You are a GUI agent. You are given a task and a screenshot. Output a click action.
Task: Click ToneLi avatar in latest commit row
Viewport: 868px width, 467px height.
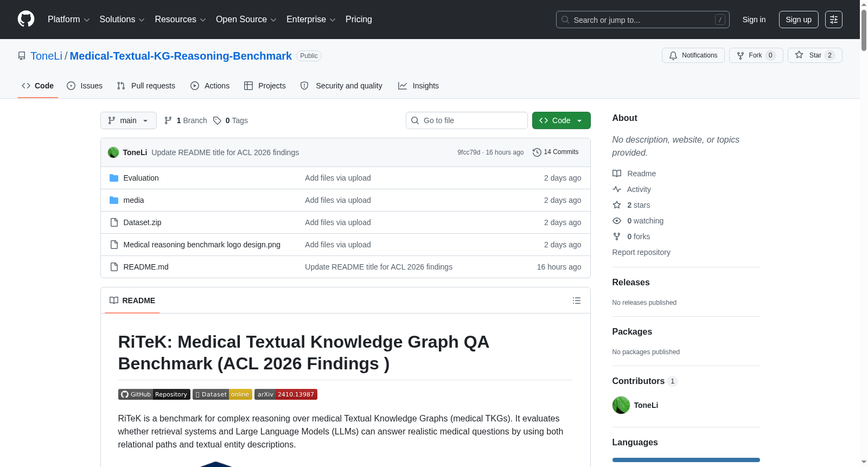pos(113,152)
